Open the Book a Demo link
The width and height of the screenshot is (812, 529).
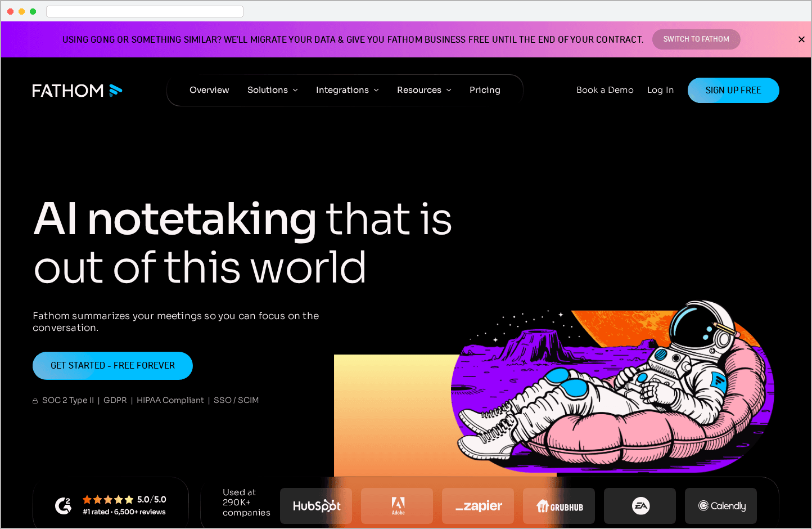605,90
